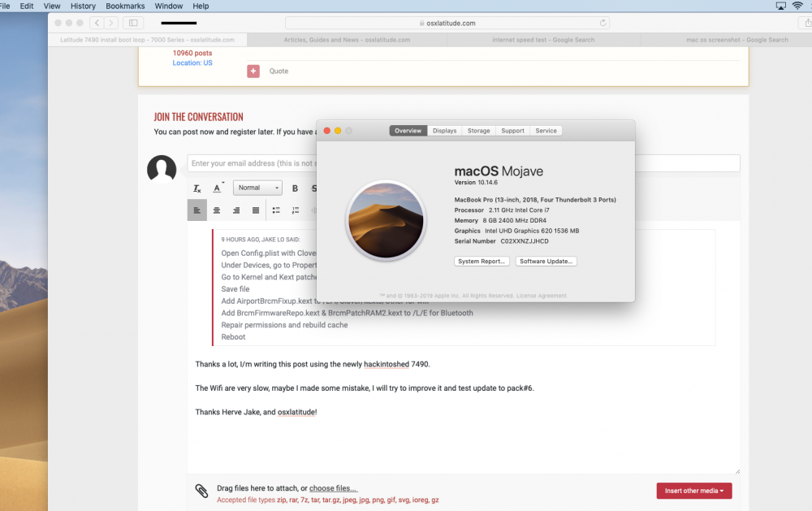Select the remove formatting tool
This screenshot has width=812, height=511.
(x=196, y=188)
